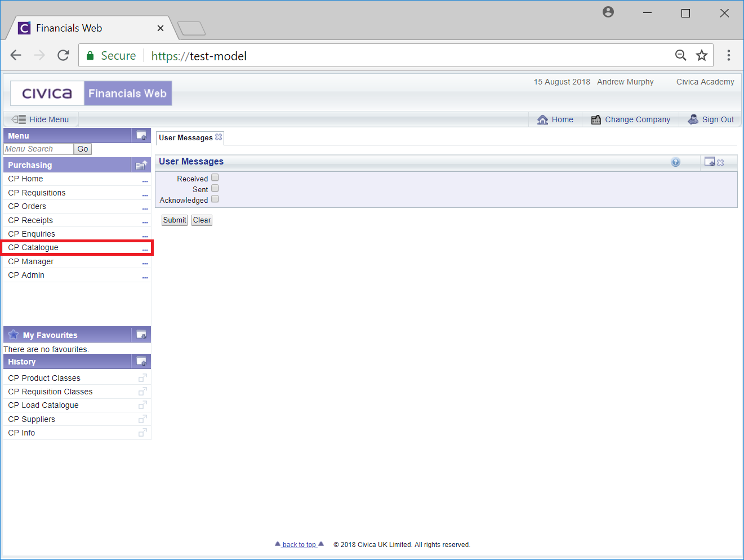Click the Purchasing folder-up icon
Viewport: 744px width, 560px height.
click(141, 165)
